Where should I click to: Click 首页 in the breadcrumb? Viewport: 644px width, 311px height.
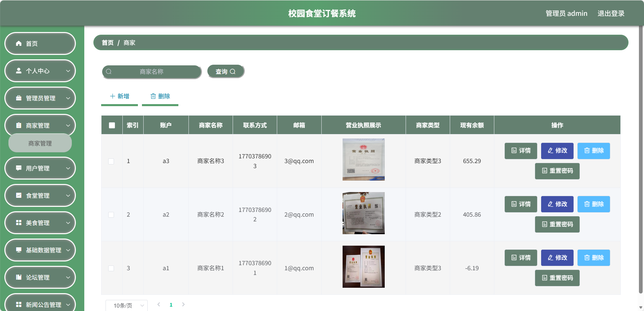coord(108,43)
